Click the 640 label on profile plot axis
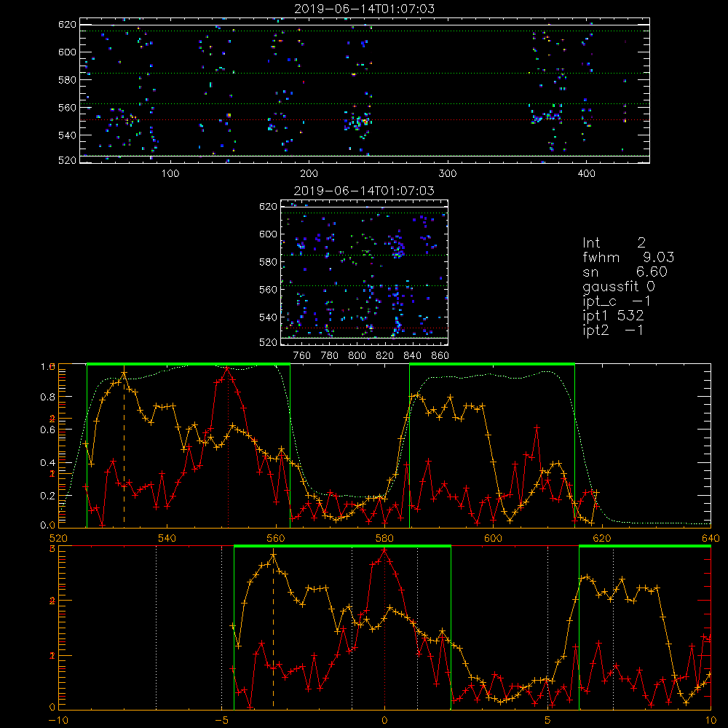Viewport: 728px width, 728px height. [711, 538]
